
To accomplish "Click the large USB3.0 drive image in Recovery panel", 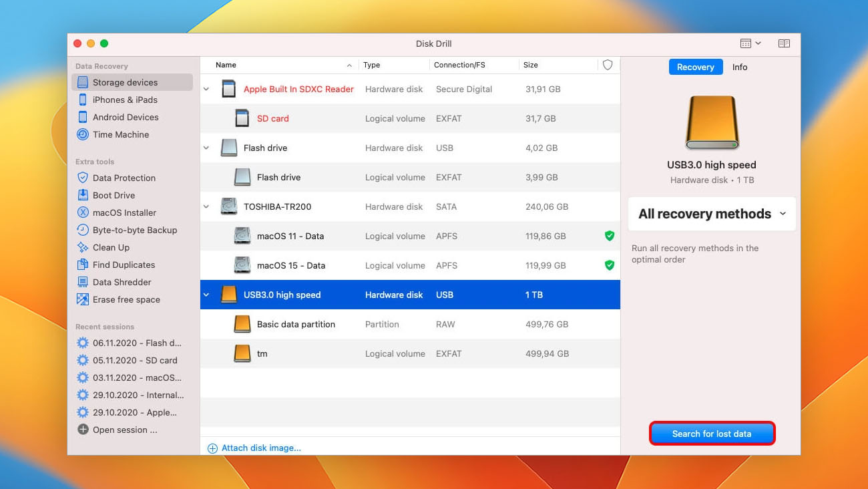I will 712,123.
